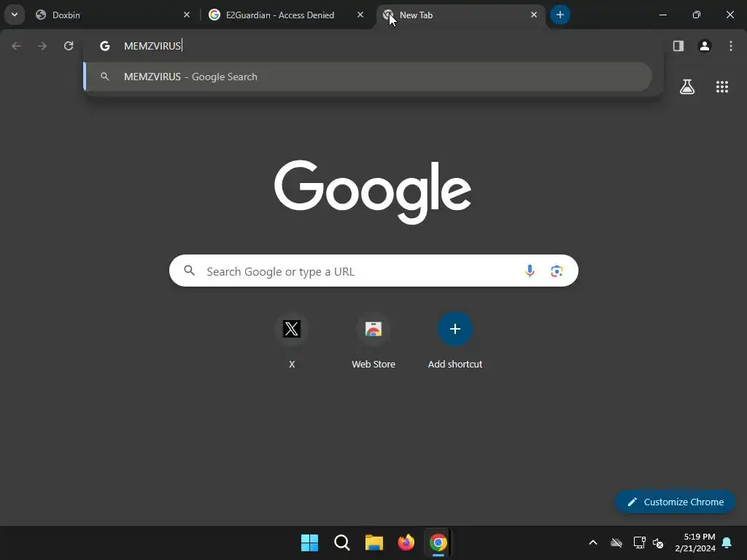Viewport: 747px width, 560px height.
Task: Focus the address bar containing MEMZVIRUS
Action: click(373, 46)
